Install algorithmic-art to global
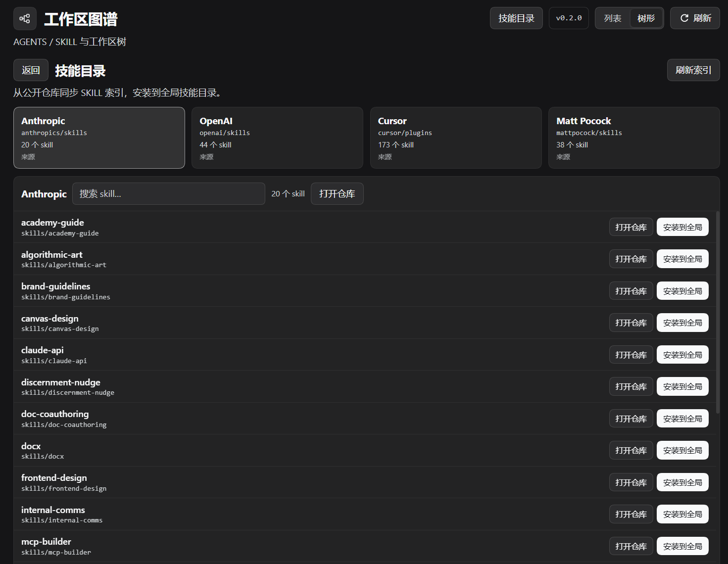728x564 pixels. 682,259
